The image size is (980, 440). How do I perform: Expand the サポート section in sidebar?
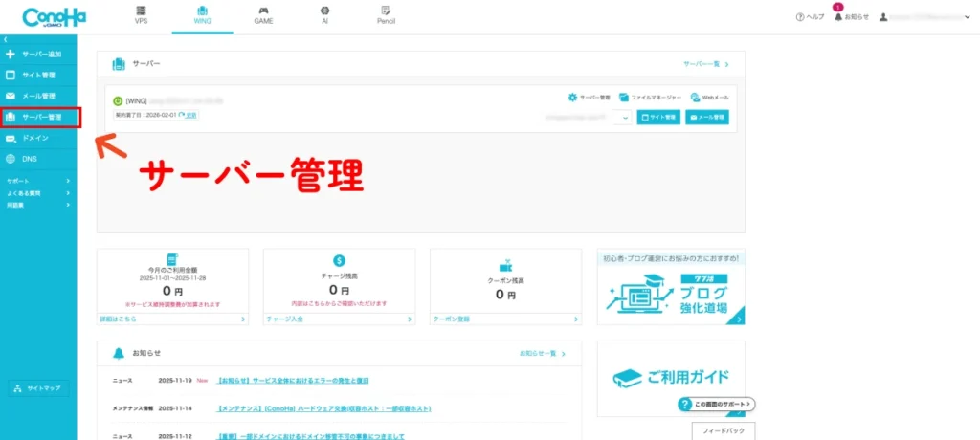pyautogui.click(x=38, y=181)
